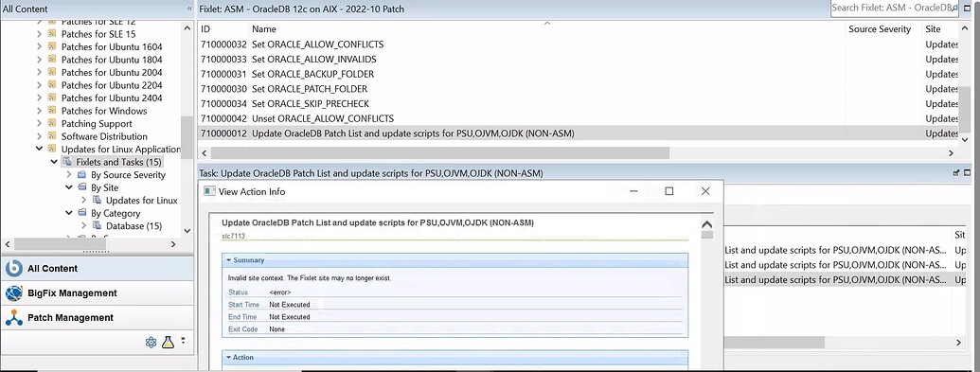Screen dimensions: 980x372
Task: Expand the Patching Support tree node
Action: coord(40,124)
